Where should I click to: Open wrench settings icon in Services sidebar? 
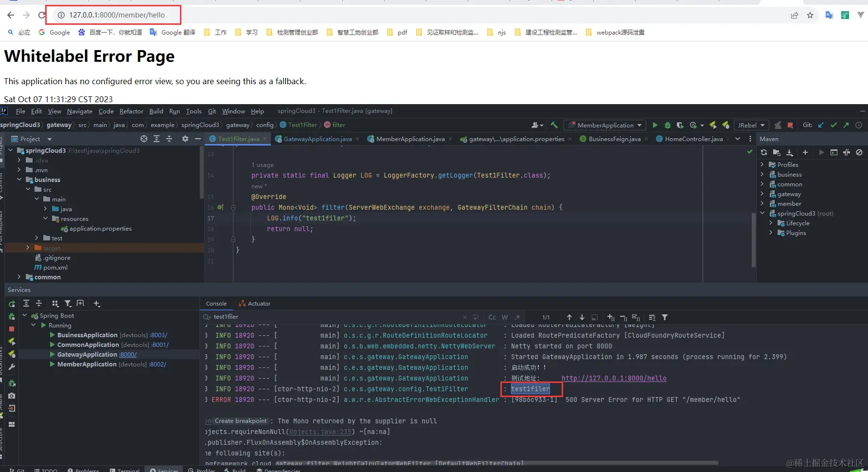click(12, 367)
